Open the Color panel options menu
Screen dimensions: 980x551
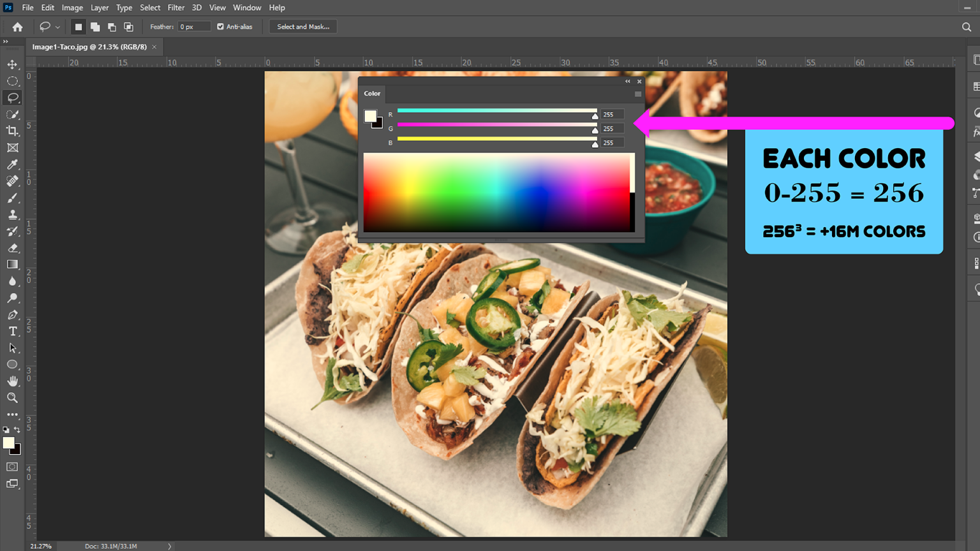637,94
